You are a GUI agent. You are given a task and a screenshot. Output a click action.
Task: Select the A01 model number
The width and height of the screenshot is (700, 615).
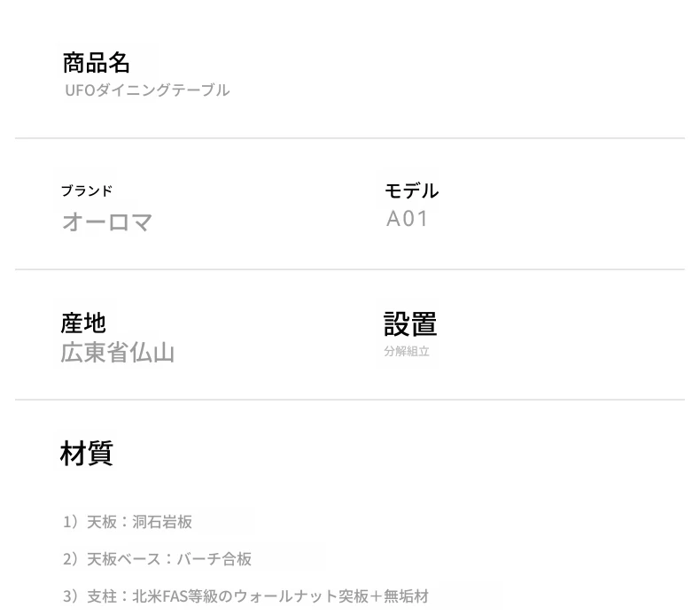[407, 219]
